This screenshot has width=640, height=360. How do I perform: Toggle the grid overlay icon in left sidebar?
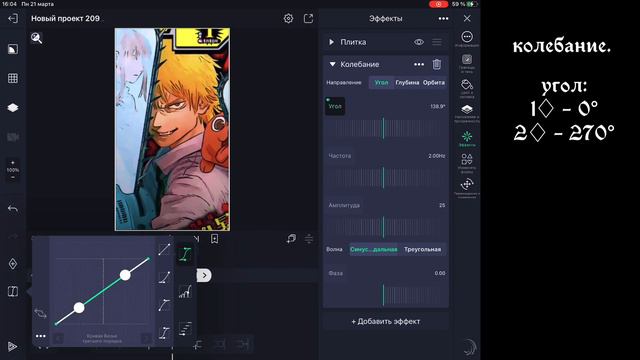click(13, 78)
